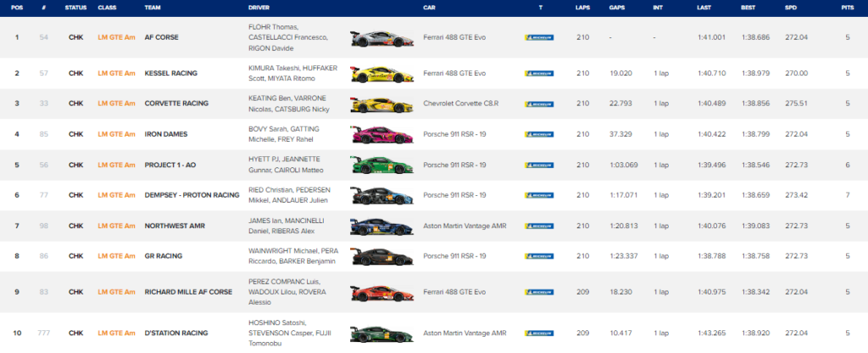Click the PITS column header

[x=847, y=8]
